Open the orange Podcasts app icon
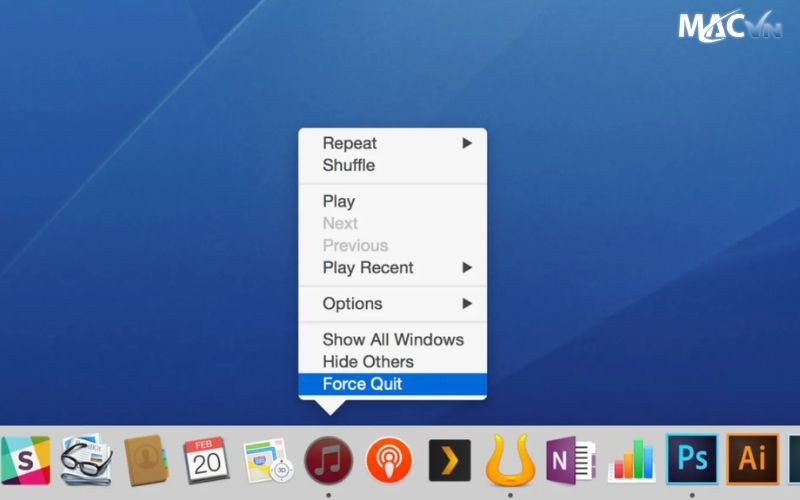 point(389,460)
